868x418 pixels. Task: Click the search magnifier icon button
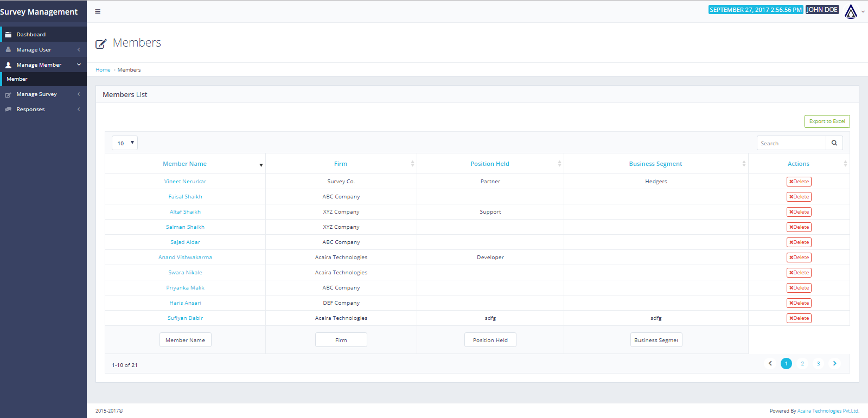coord(834,143)
